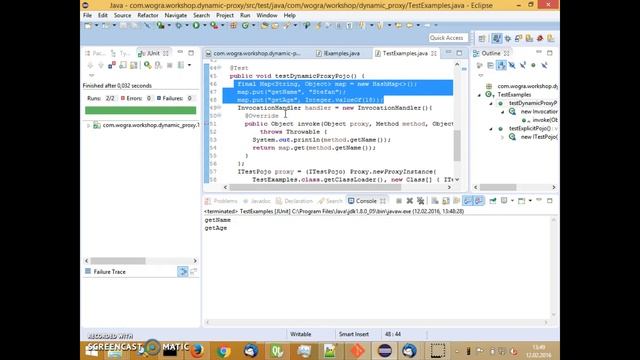The height and width of the screenshot is (360, 640).
Task: Open the Navigate menu
Action: 176,15
